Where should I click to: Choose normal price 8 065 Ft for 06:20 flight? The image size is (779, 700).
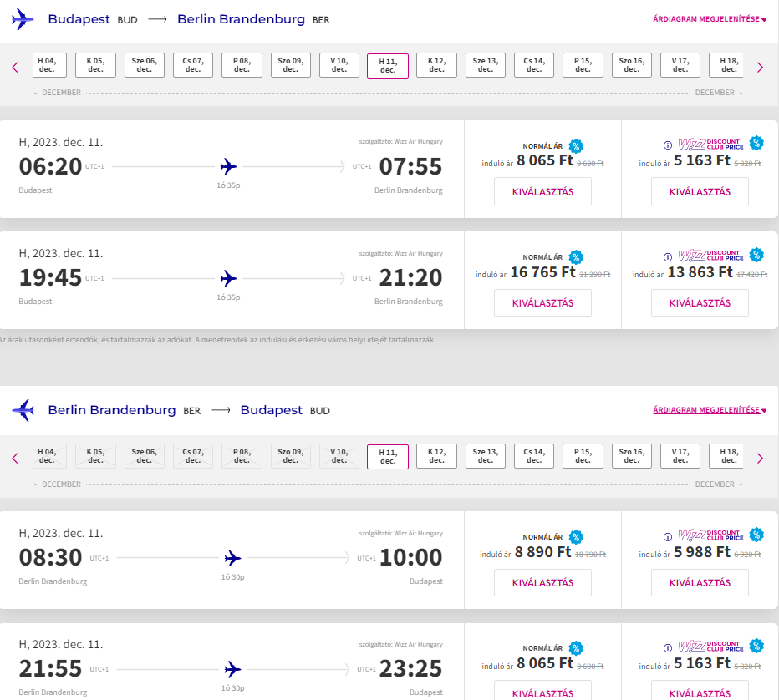click(x=542, y=191)
